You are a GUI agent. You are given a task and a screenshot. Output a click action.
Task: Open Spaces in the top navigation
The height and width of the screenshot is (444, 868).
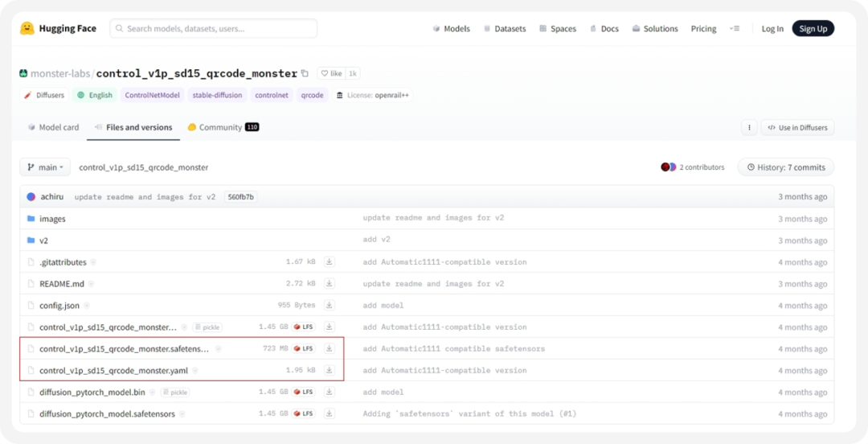(x=558, y=29)
